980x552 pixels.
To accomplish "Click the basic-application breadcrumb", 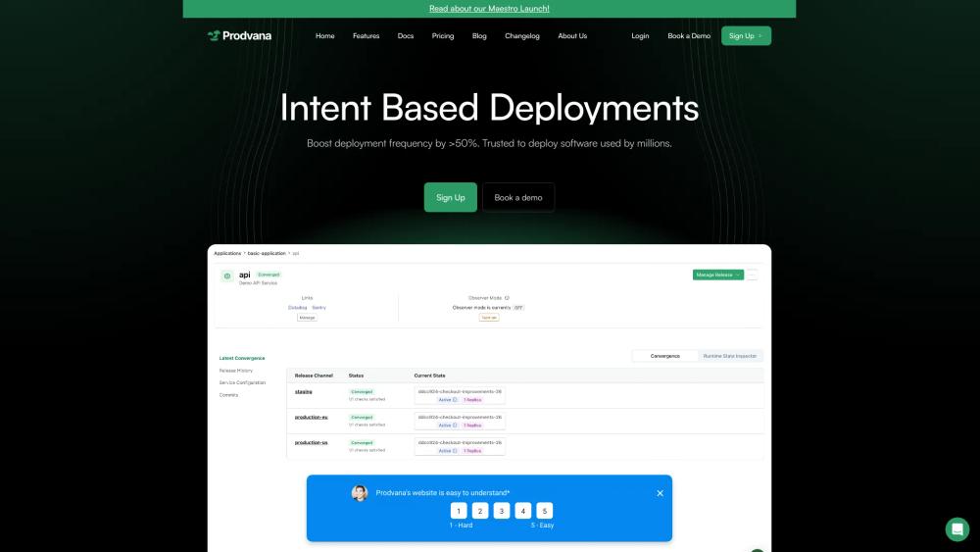I will click(267, 253).
